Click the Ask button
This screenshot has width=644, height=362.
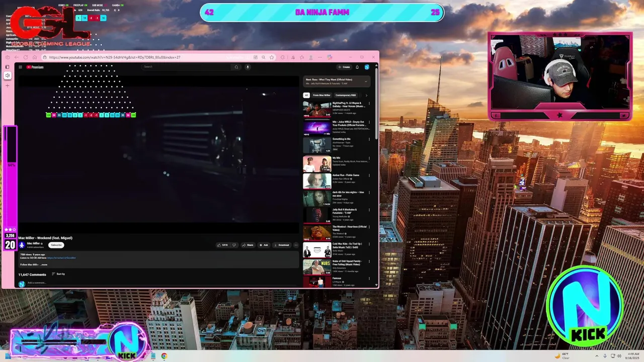(x=264, y=245)
